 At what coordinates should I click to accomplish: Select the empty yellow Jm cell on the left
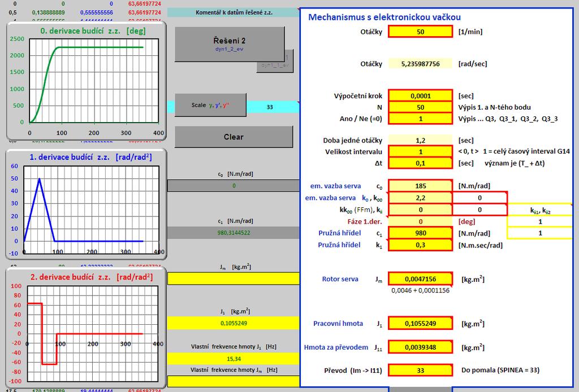234,278
